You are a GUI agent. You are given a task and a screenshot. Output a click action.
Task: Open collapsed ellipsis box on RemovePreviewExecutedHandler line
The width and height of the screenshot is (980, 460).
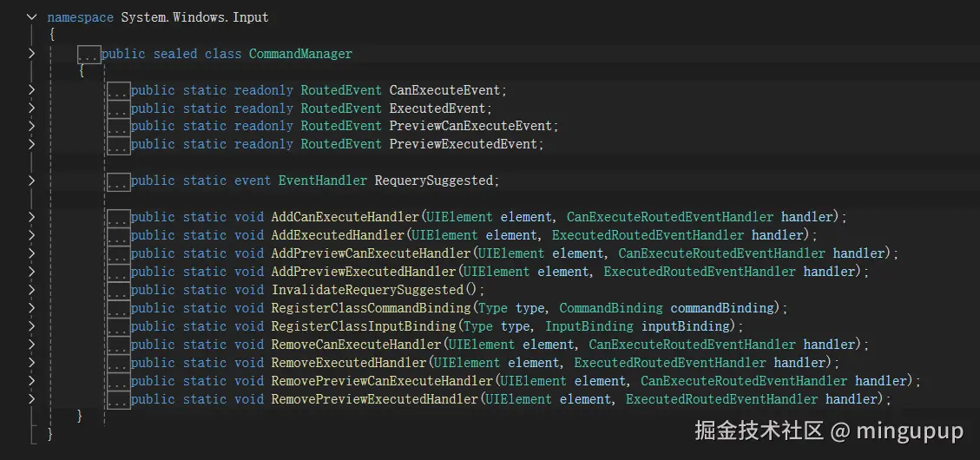118,399
